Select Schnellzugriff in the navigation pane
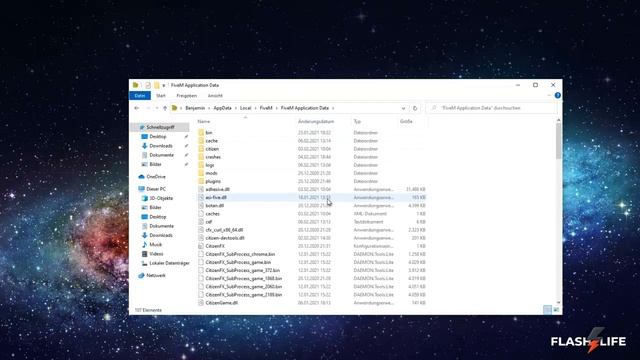640x360 pixels. (160, 127)
